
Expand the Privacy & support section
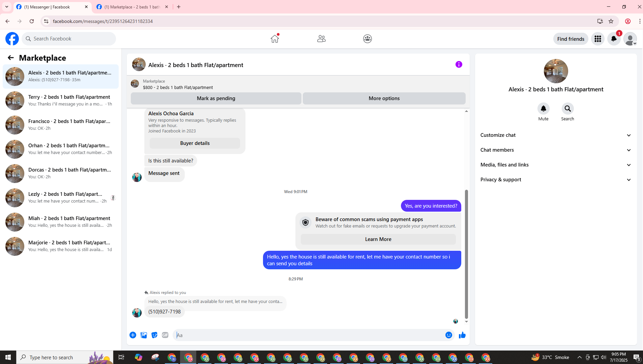[x=556, y=180]
